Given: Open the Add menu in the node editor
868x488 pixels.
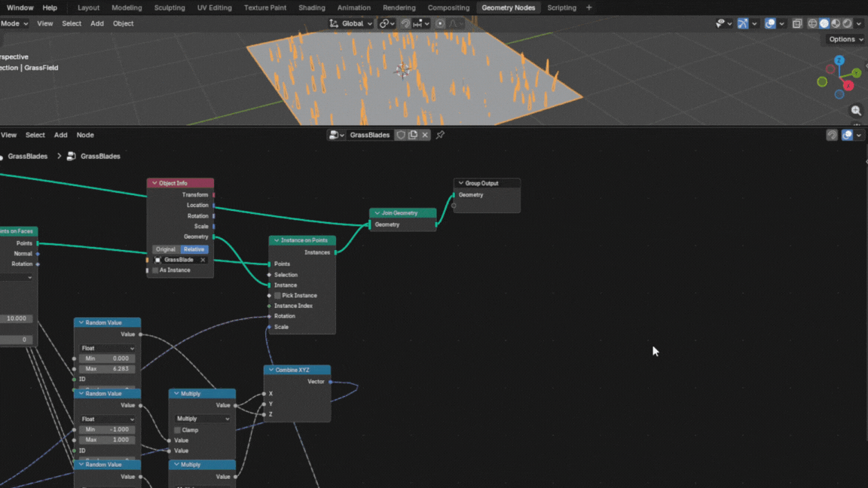Looking at the screenshot, I should (60, 135).
